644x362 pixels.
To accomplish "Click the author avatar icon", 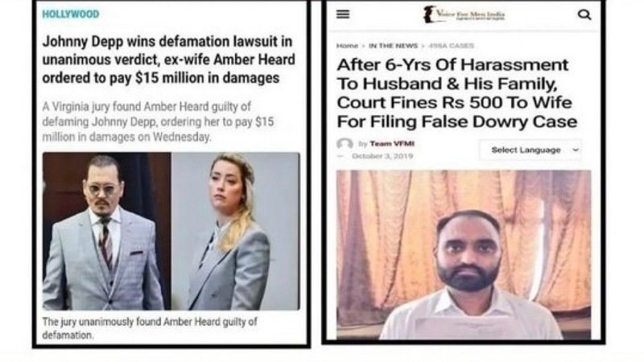I will pos(345,144).
